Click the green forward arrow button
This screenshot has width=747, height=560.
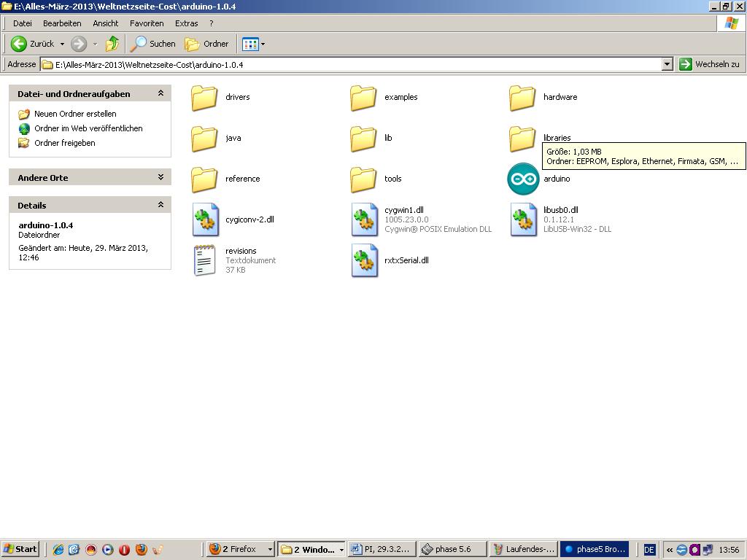point(79,44)
